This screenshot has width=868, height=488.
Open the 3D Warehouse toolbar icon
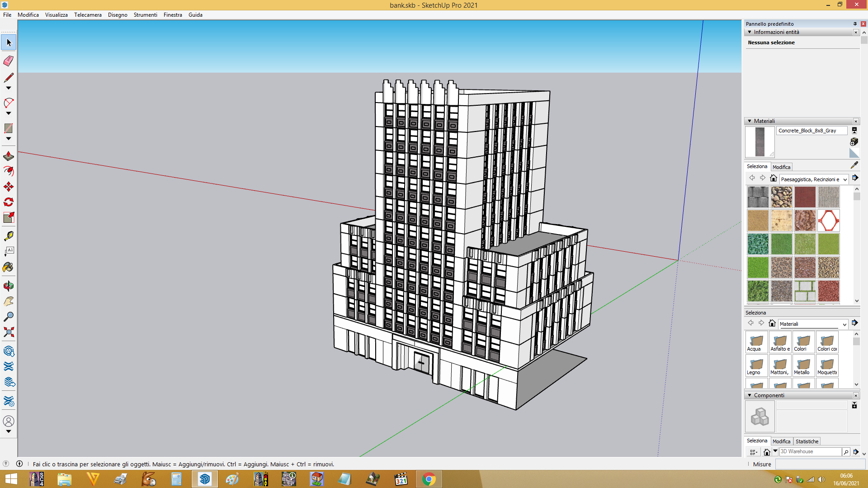point(9,351)
